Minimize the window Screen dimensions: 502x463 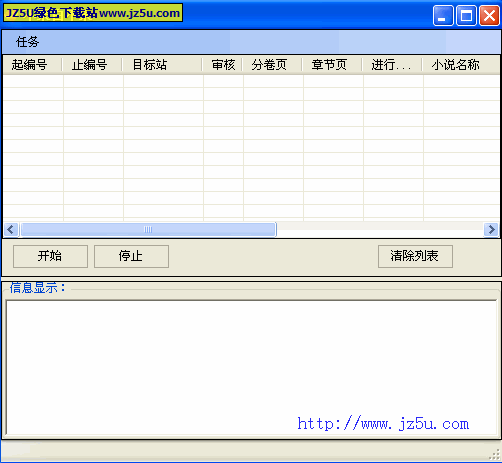tap(443, 15)
